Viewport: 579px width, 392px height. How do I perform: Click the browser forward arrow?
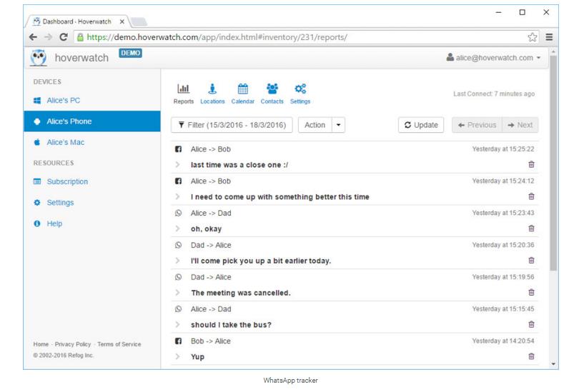click(x=48, y=37)
